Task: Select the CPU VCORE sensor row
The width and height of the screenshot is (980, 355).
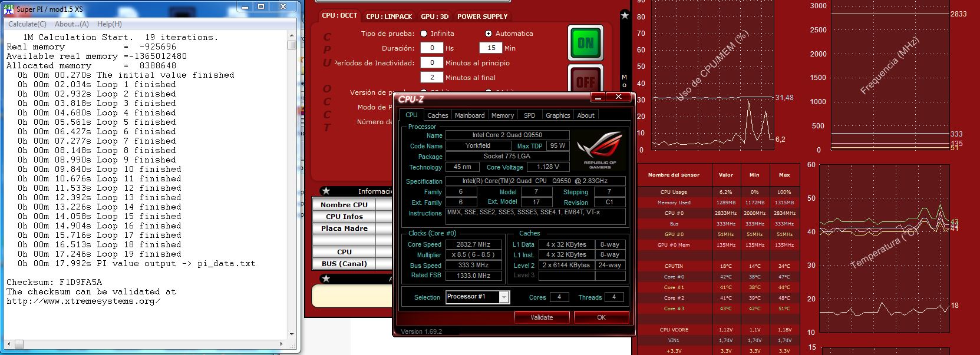Action: (718, 330)
